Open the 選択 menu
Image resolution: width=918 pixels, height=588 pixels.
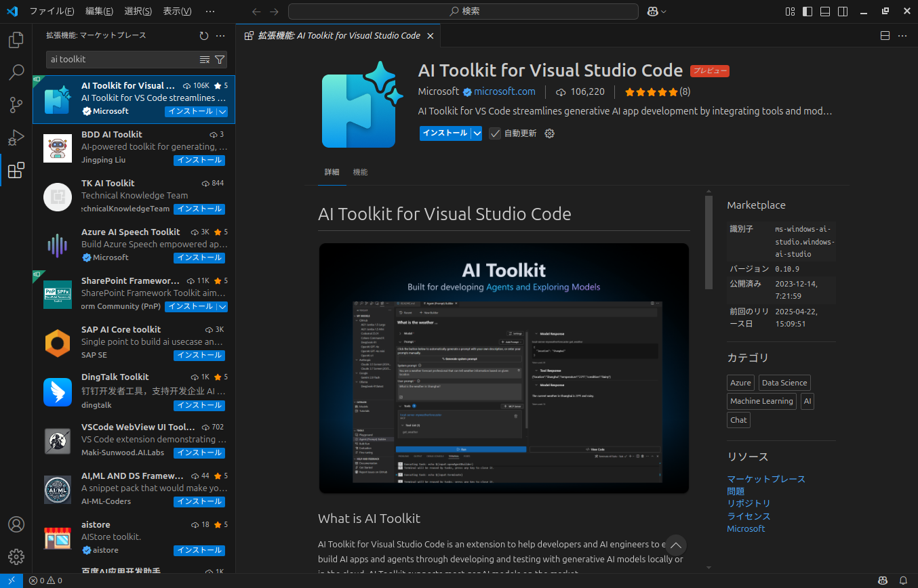(138, 12)
